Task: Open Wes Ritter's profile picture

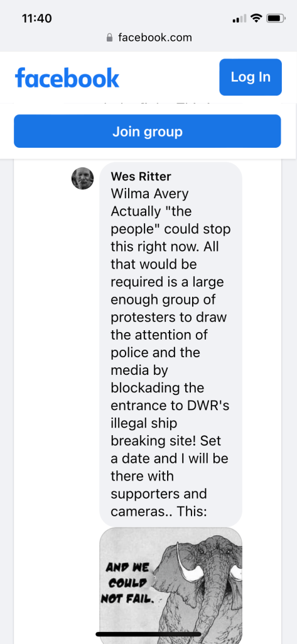Action: [x=82, y=178]
